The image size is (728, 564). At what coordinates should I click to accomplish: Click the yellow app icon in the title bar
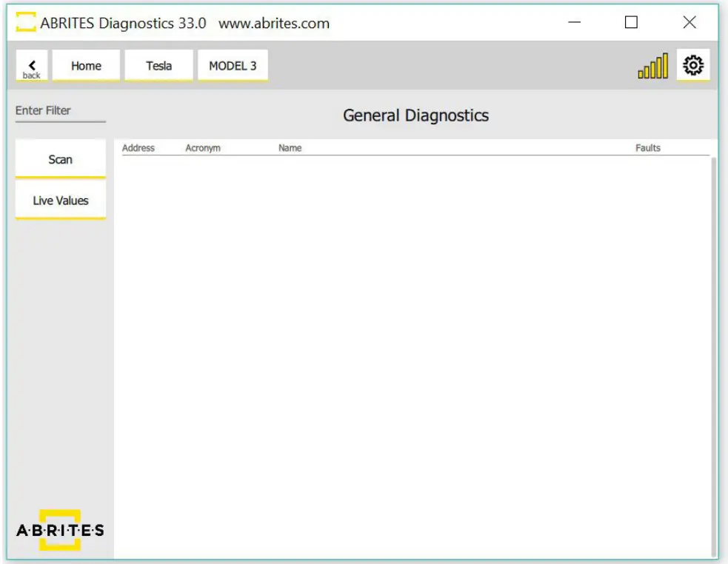[x=25, y=22]
